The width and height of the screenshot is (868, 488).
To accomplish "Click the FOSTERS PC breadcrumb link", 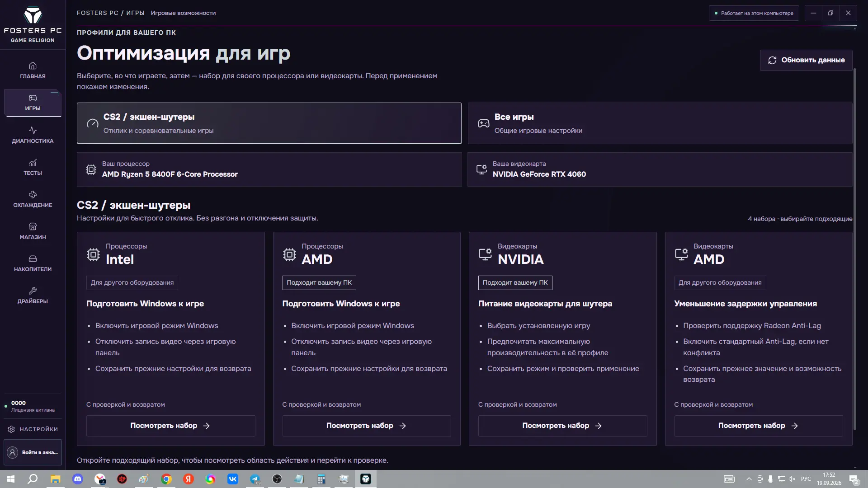I will coord(97,13).
